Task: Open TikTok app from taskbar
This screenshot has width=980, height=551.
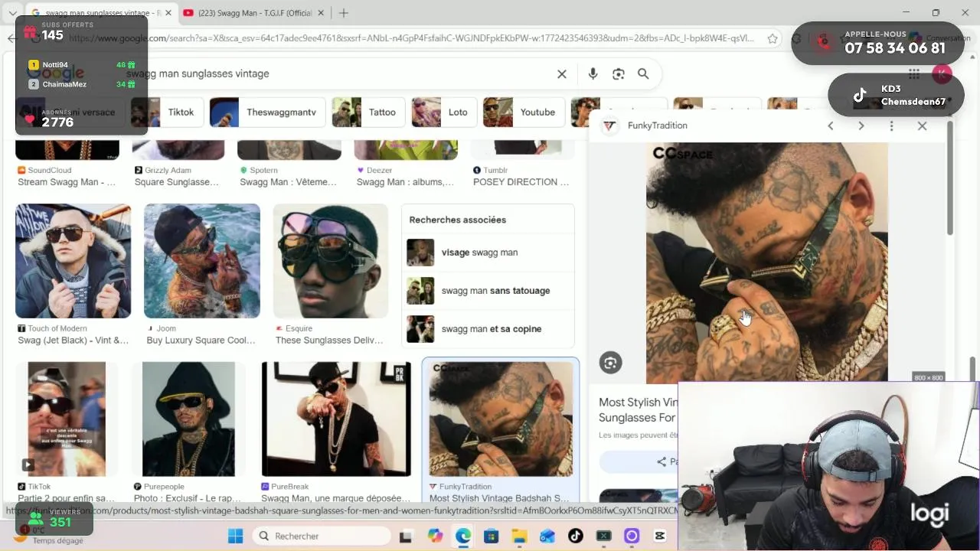Action: [x=576, y=536]
